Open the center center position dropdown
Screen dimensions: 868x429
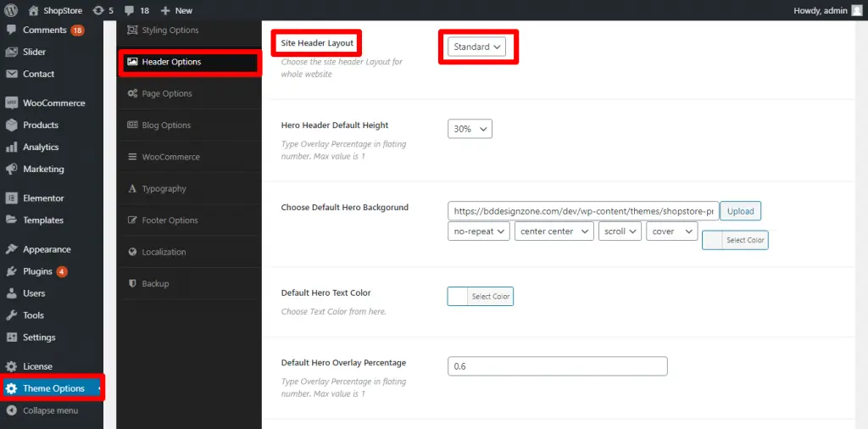point(554,231)
